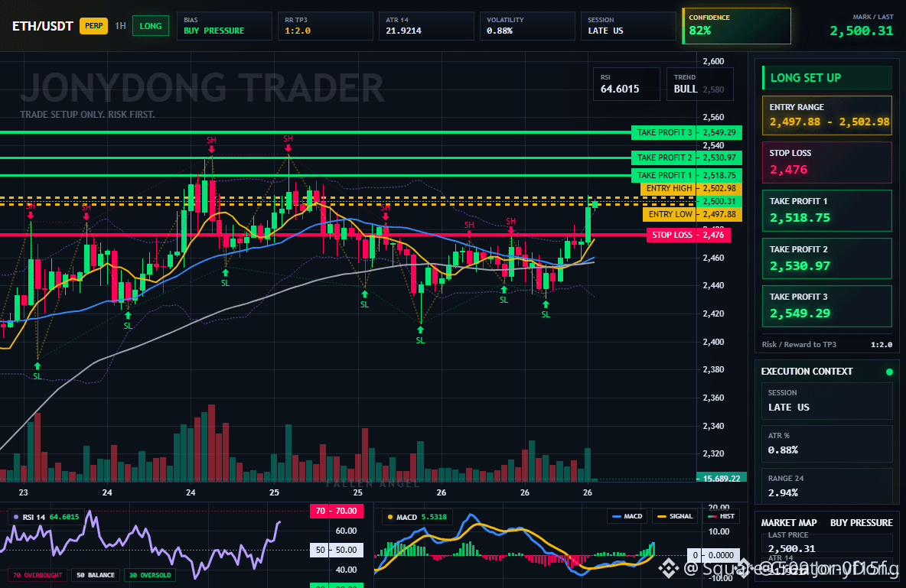Select the PERP contract badge
Viewport: 906px width, 588px height.
point(93,26)
